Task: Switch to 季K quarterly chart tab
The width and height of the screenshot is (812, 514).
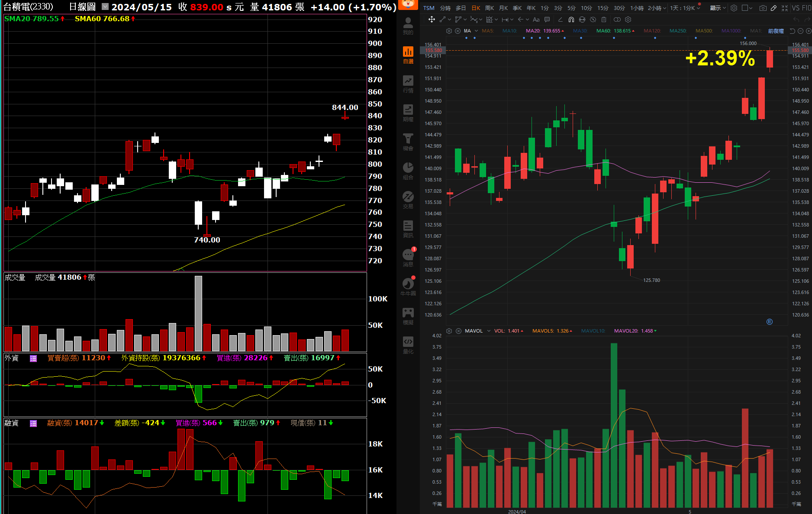Action: click(517, 8)
